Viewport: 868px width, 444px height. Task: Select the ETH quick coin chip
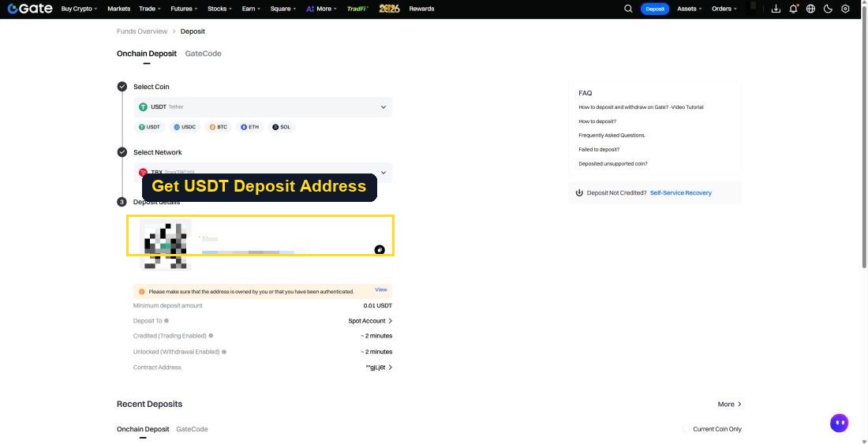249,127
